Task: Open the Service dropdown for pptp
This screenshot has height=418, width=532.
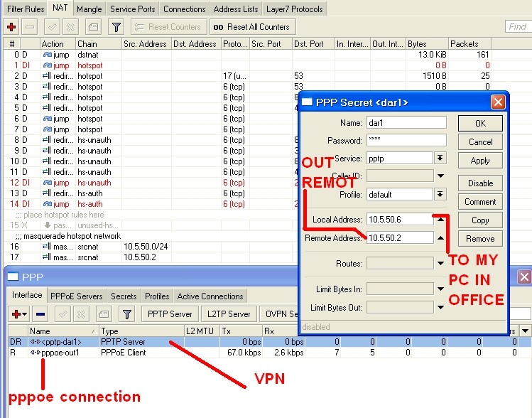Action: point(440,158)
